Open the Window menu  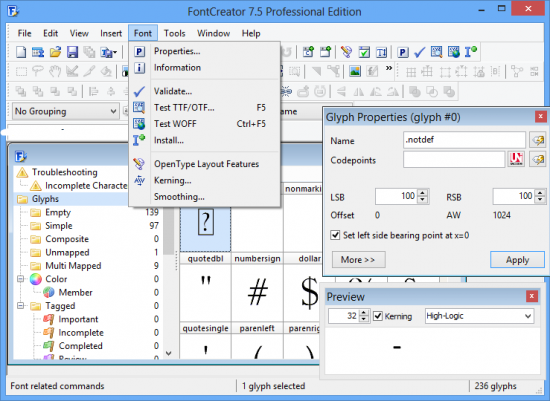213,33
